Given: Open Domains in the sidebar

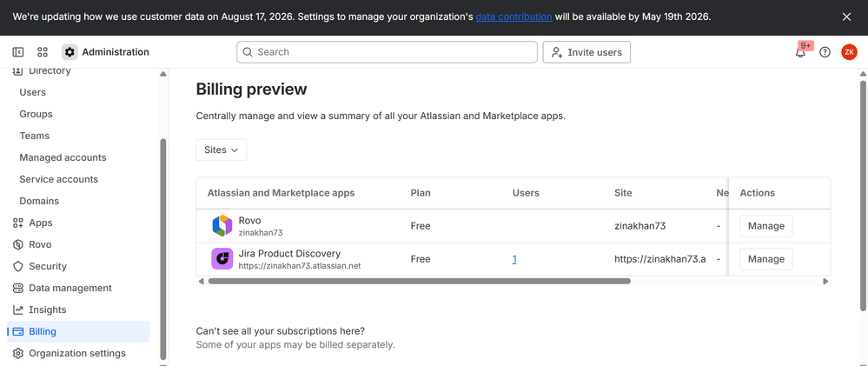Looking at the screenshot, I should [39, 201].
